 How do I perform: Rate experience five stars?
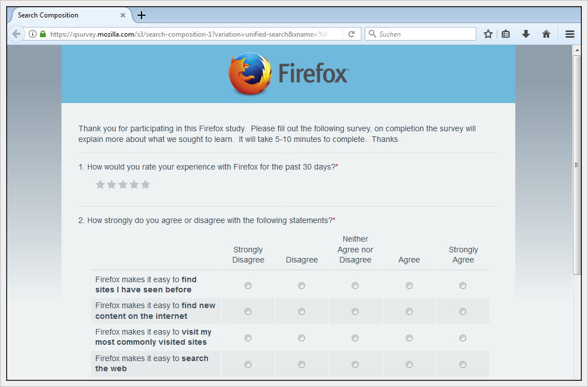click(x=145, y=184)
